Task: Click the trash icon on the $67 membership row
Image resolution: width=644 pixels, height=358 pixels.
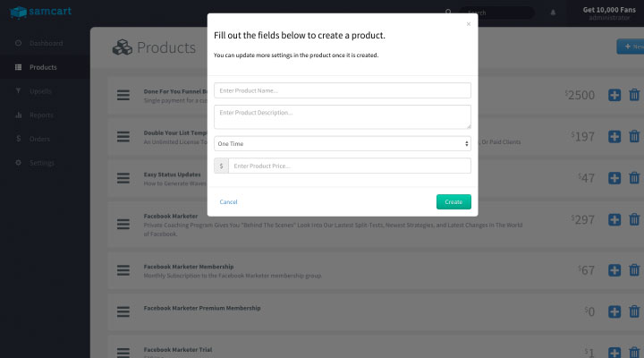Action: 634,270
